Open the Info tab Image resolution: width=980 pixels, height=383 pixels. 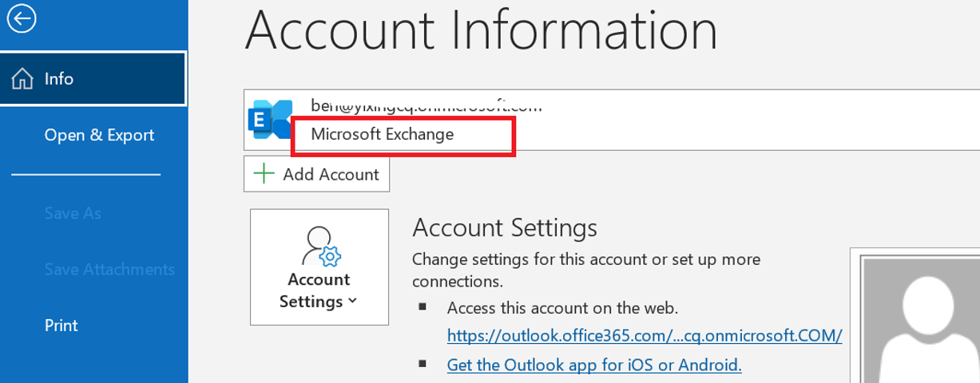[x=93, y=78]
